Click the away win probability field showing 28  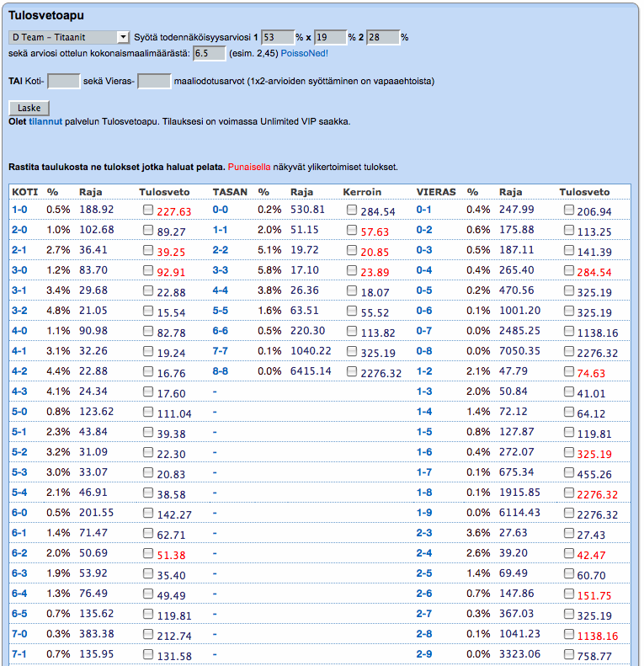pos(383,37)
